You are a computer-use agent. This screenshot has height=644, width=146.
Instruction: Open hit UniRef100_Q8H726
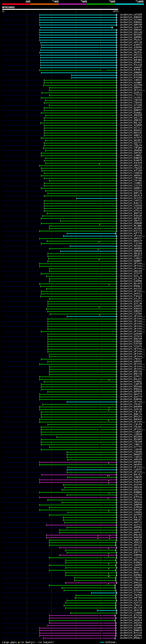(131, 213)
